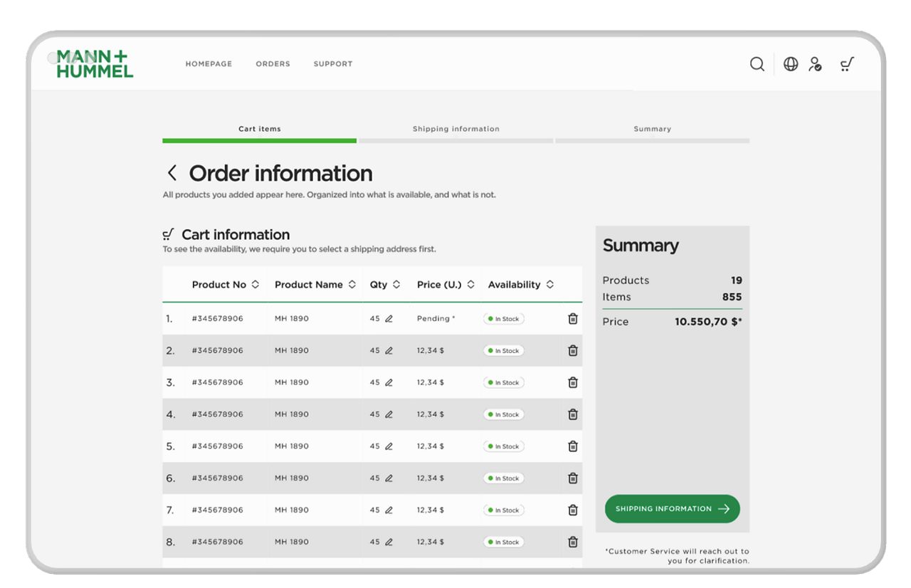Edit quantity pencil in row 6
Image resolution: width=911 pixels, height=588 pixels.
pyautogui.click(x=389, y=478)
